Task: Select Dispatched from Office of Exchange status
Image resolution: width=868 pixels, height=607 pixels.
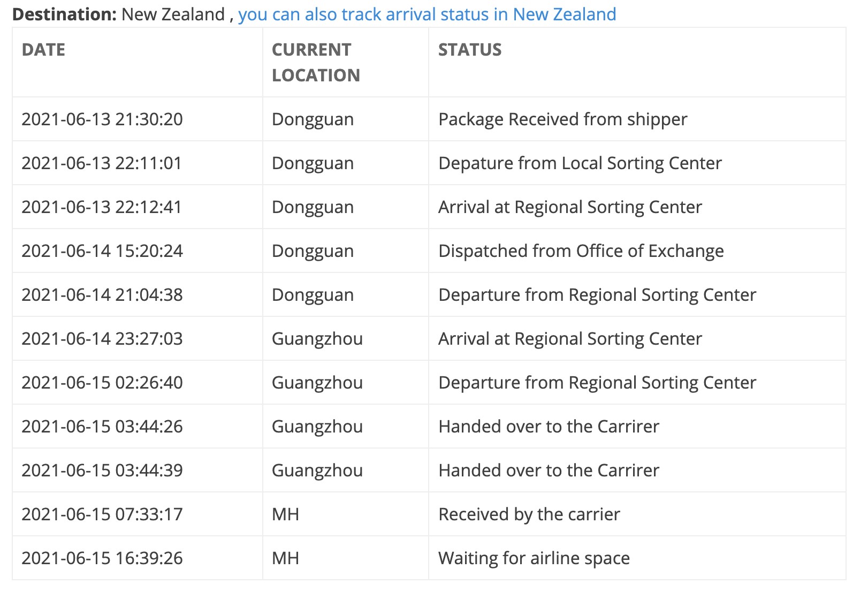Action: point(581,251)
